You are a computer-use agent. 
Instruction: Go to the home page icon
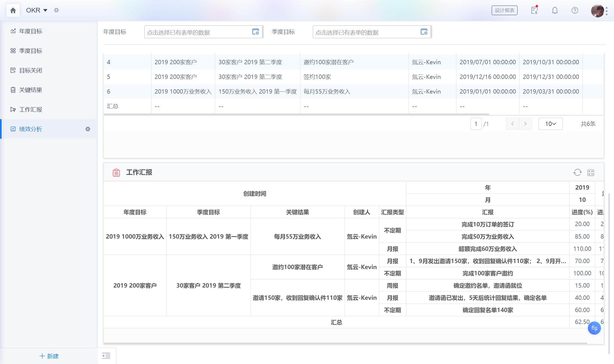(x=13, y=11)
